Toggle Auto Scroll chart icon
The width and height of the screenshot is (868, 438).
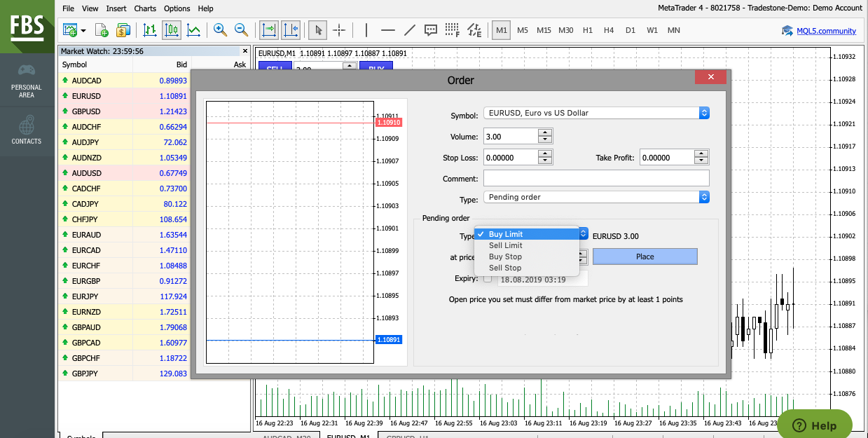click(x=269, y=30)
